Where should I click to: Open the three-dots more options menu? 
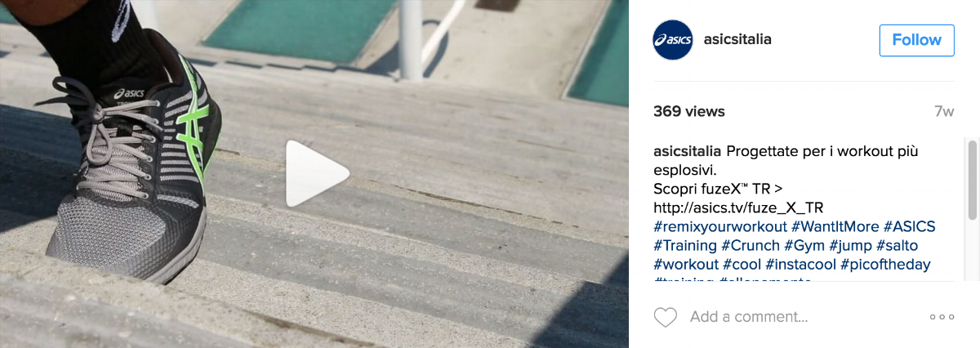942,317
